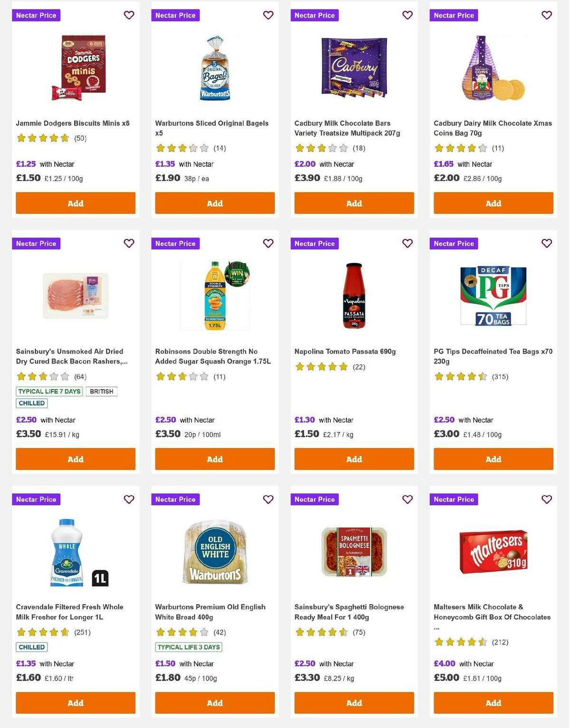570x728 pixels.
Task: View star ratings for Cravendale Whole Milk reviews
Action: coord(43,632)
